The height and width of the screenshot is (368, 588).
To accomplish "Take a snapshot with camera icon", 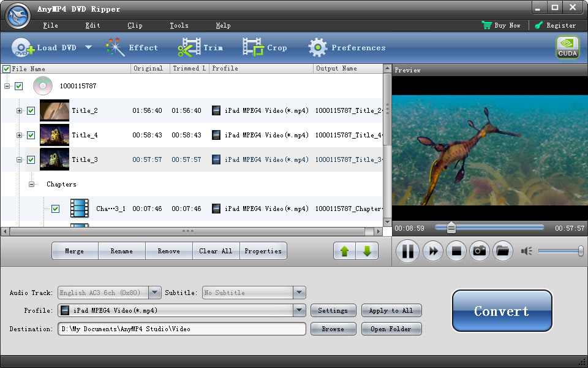I will [480, 251].
